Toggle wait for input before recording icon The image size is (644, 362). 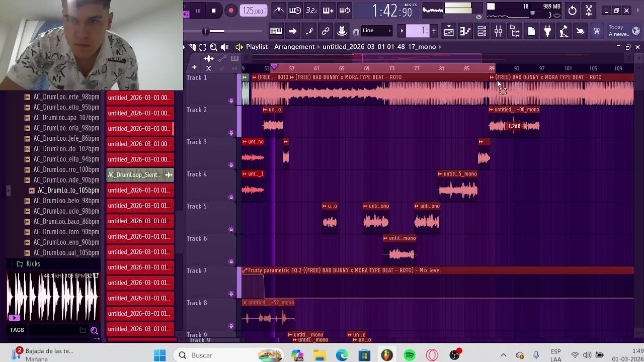(x=295, y=10)
